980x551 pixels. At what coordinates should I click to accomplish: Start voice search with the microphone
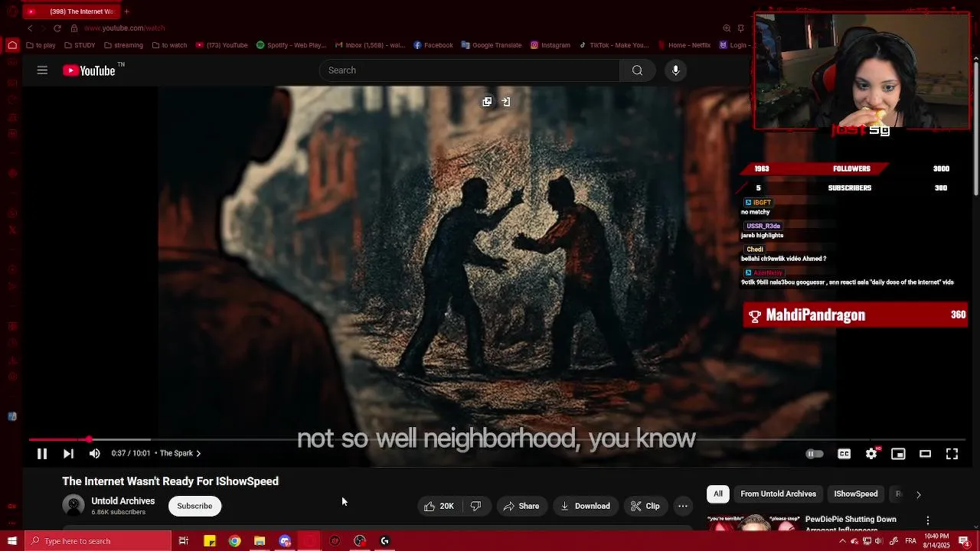click(x=675, y=70)
